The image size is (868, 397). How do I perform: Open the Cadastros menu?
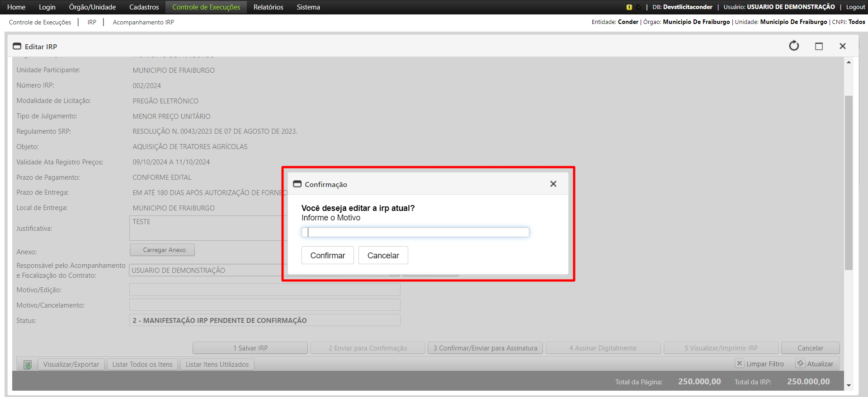[144, 7]
